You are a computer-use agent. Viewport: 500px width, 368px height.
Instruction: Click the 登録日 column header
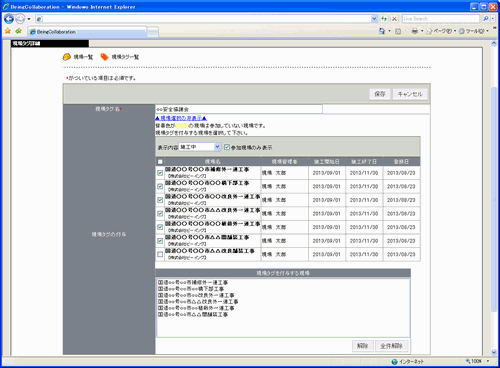point(401,162)
